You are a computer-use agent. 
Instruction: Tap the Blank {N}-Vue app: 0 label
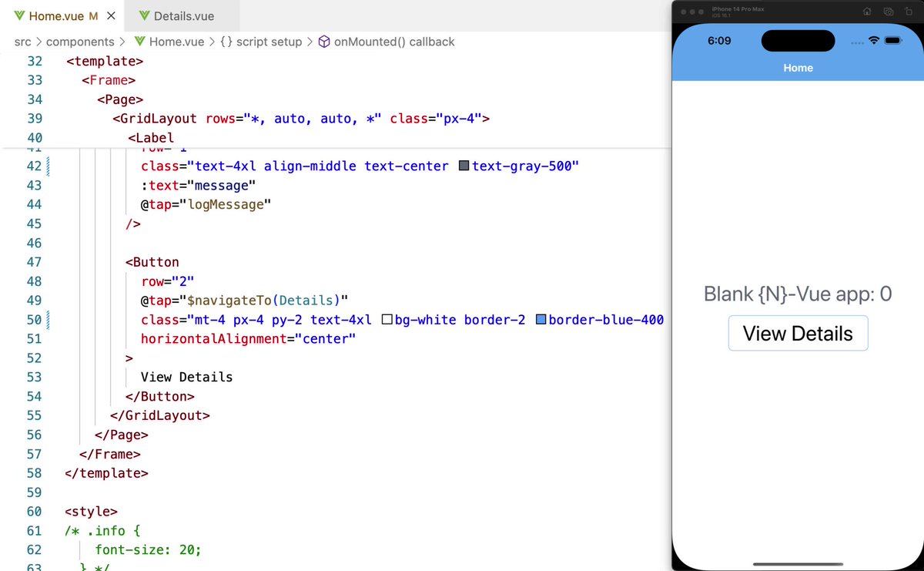(798, 294)
